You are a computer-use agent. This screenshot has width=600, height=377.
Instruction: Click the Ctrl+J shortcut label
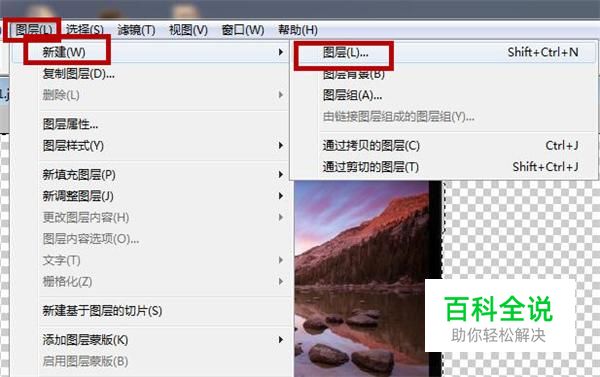(x=562, y=145)
